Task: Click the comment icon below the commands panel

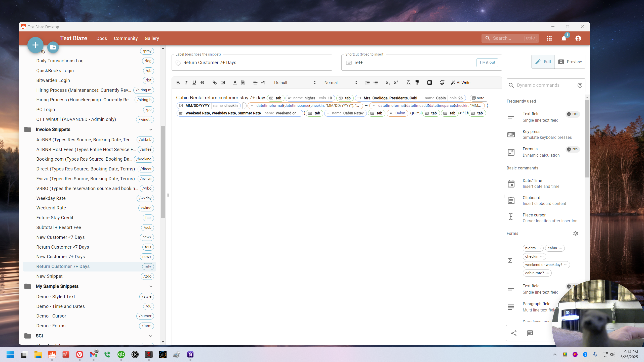Action: [530, 333]
